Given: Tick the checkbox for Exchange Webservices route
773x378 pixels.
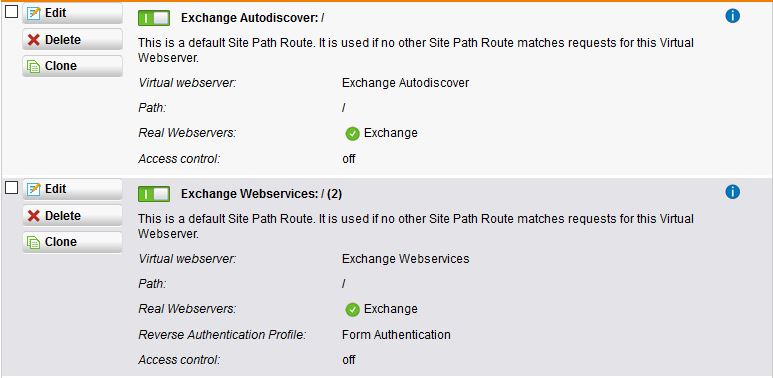Looking at the screenshot, I should 11,187.
